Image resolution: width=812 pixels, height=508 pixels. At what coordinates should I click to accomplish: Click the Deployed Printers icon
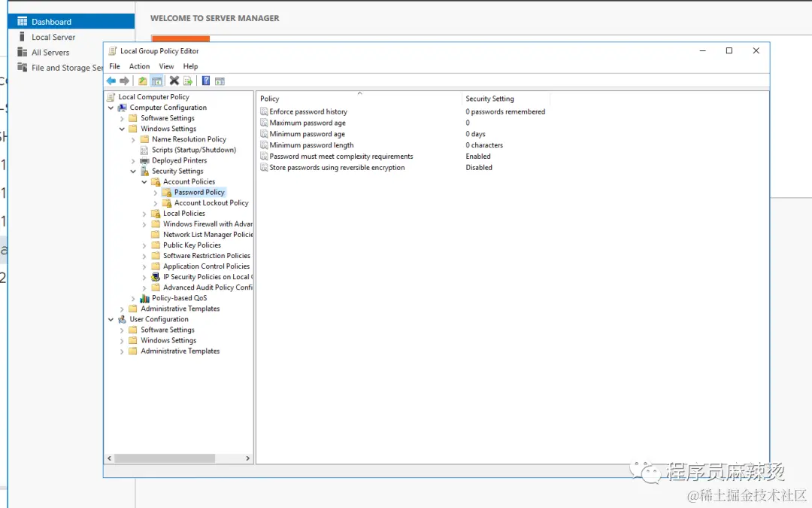point(144,161)
